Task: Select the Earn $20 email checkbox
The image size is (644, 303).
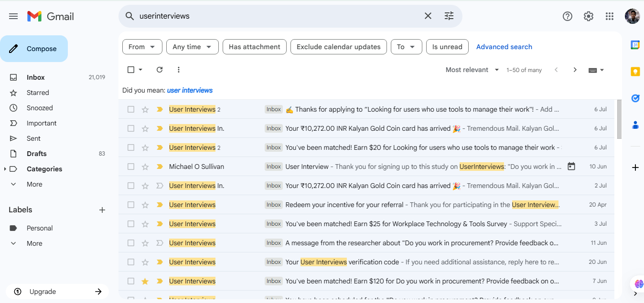Action: click(x=131, y=147)
